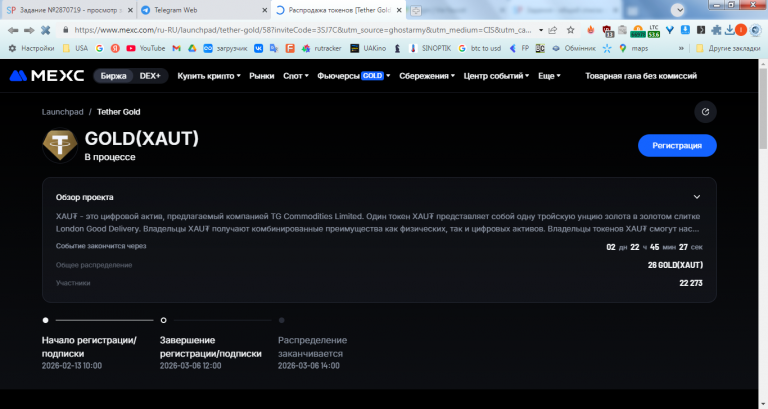Open the tab search dropdown button

(677, 9)
